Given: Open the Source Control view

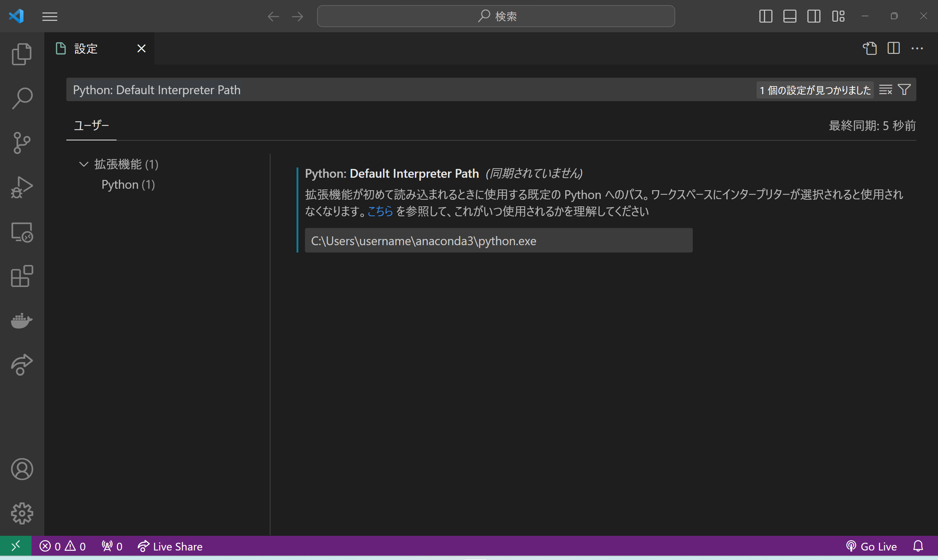Looking at the screenshot, I should coord(22,143).
